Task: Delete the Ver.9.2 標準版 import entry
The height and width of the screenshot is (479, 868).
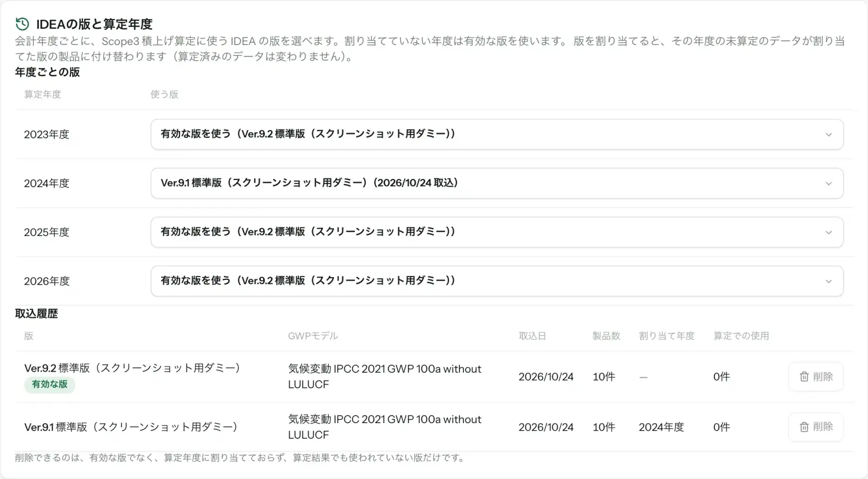Action: (816, 376)
